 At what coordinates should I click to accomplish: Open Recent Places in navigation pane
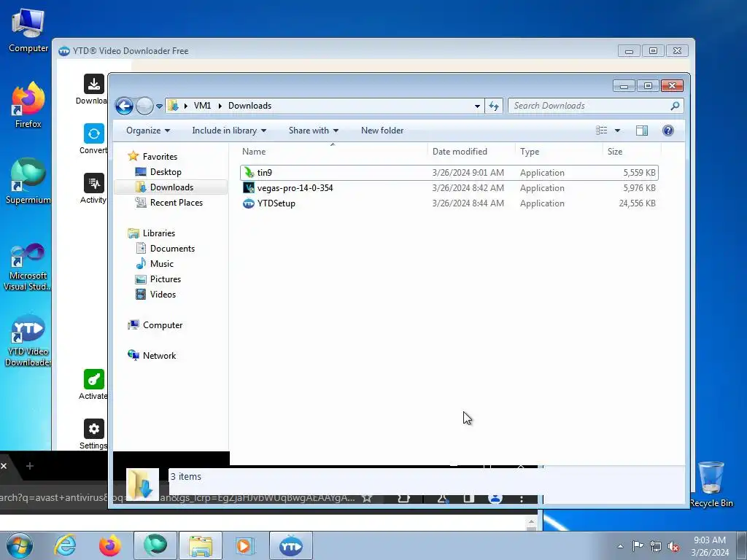pos(176,203)
